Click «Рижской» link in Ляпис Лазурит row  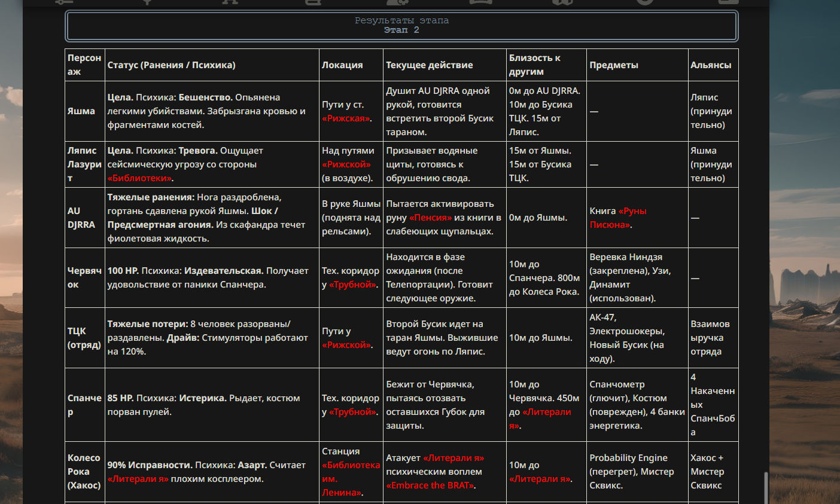click(346, 164)
